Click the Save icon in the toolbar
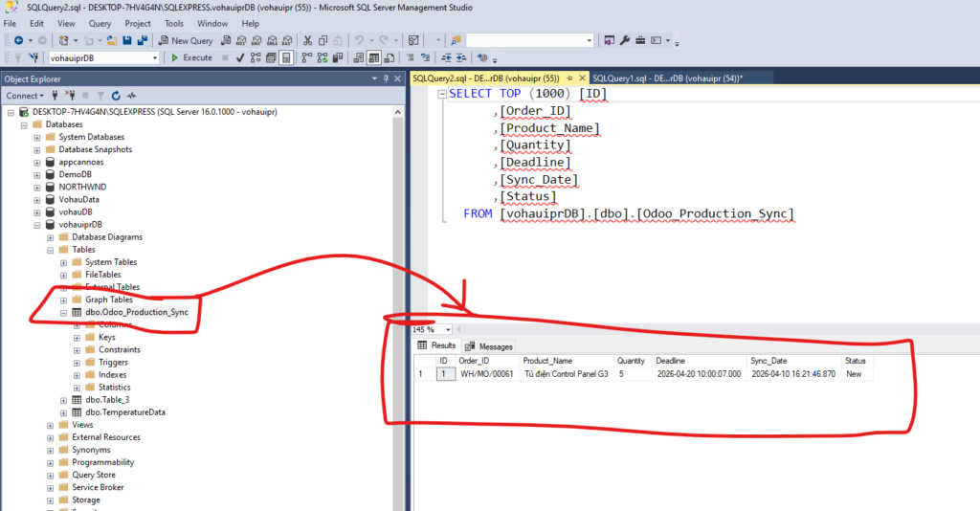Image resolution: width=980 pixels, height=511 pixels. 126,40
